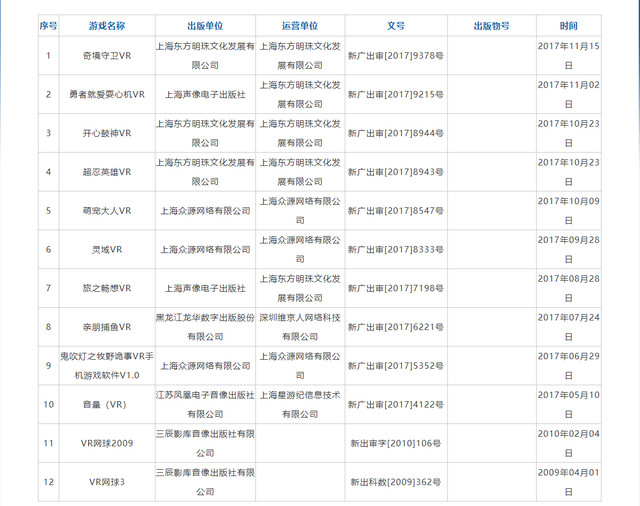Viewport: 640px width, 506px height.
Task: Click date cell 2017年08月28日
Action: coord(569,288)
